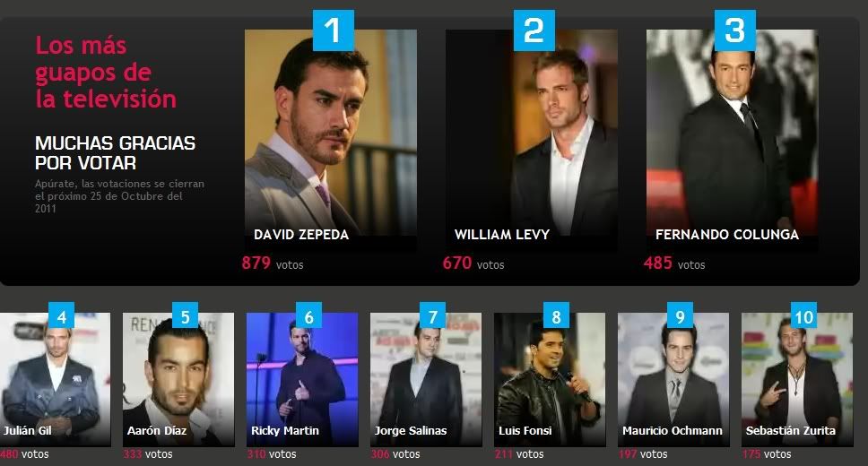Click the blue number 3 rank badge

point(735,30)
